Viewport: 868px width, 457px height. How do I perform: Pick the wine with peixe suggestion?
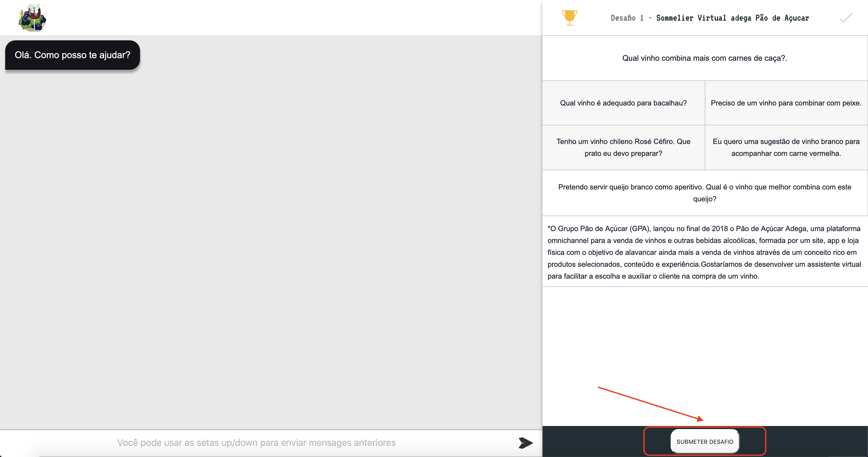coord(786,103)
